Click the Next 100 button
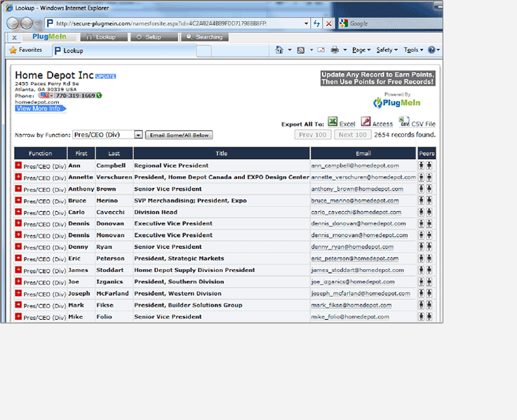 point(352,135)
